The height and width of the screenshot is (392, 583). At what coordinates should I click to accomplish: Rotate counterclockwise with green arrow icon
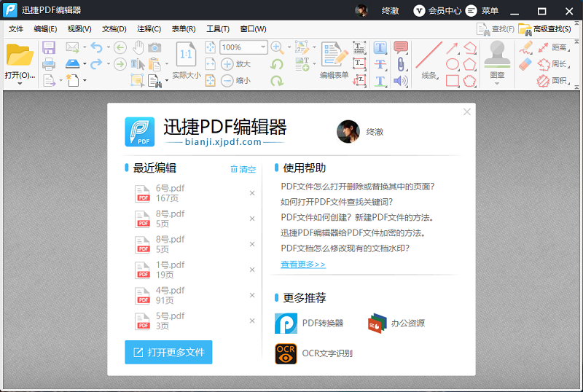(x=277, y=64)
